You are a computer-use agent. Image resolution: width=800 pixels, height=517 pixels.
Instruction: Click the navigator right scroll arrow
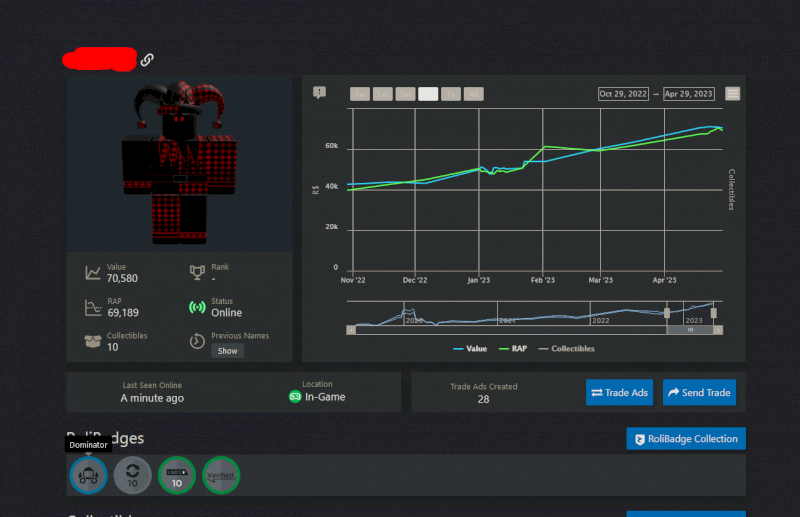tap(718, 330)
